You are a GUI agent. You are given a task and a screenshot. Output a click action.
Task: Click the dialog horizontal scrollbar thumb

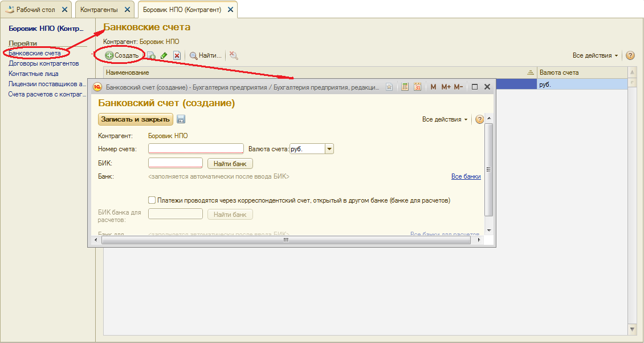(286, 240)
